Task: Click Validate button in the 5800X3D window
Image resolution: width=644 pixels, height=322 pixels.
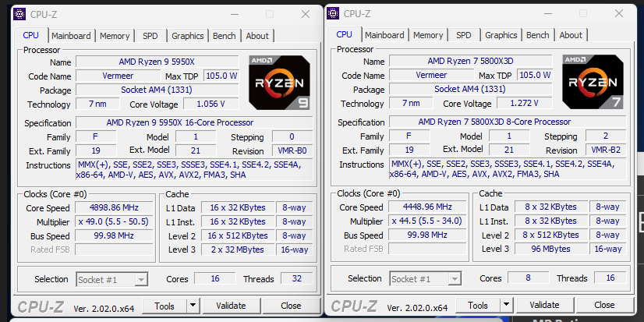Action: coord(544,305)
